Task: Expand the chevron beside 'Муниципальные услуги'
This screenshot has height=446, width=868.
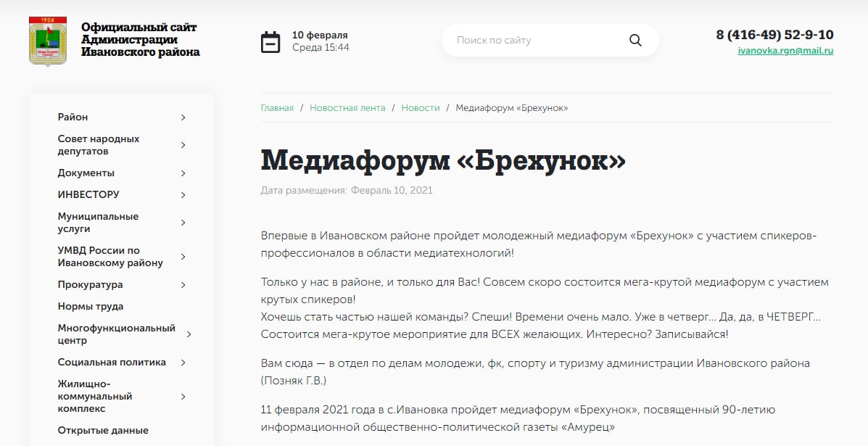Action: coord(183,223)
